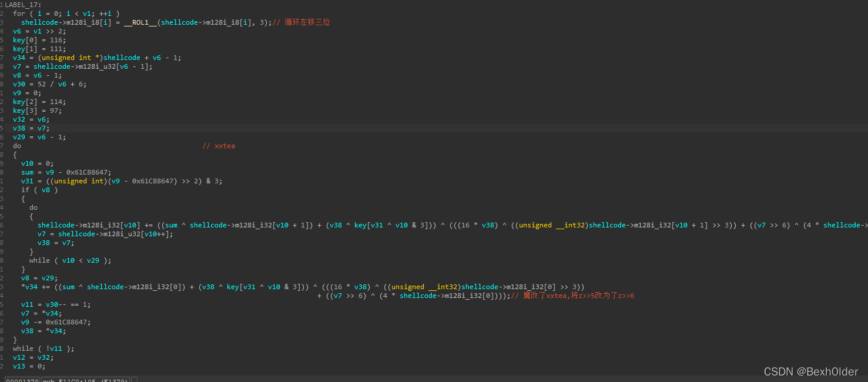
Task: Select the line 'v11 = v30-- == 1;'
Action: point(56,304)
